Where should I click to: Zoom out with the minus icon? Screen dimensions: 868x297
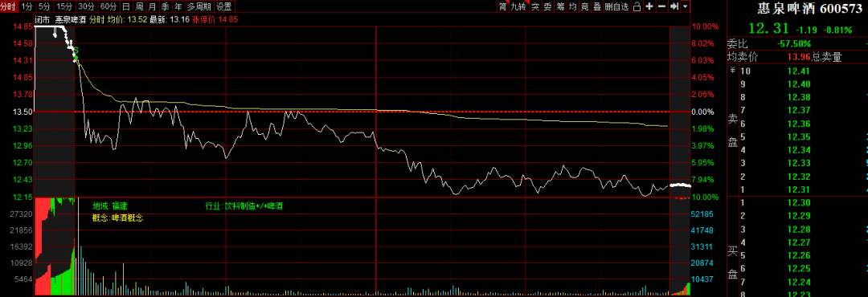tap(661, 6)
